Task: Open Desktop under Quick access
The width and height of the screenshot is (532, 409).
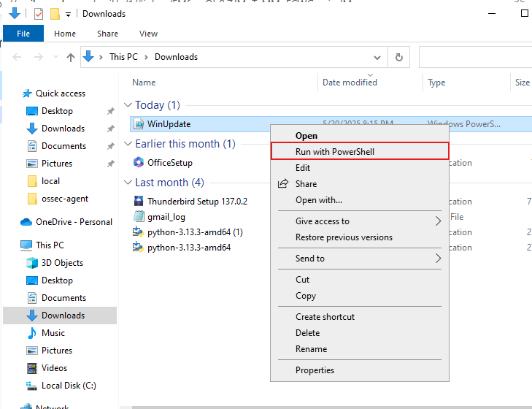Action: tap(57, 111)
